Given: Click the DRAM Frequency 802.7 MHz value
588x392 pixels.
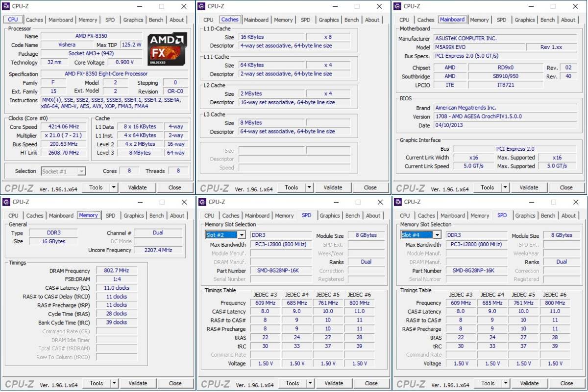Looking at the screenshot, I should [117, 271].
